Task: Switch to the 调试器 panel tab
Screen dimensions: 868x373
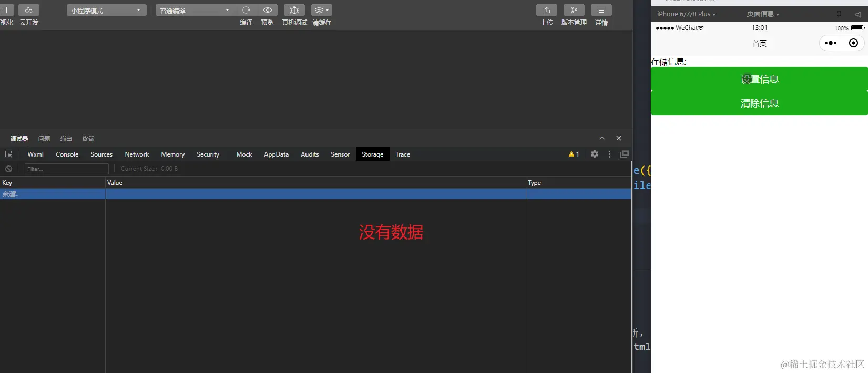Action: click(19, 139)
